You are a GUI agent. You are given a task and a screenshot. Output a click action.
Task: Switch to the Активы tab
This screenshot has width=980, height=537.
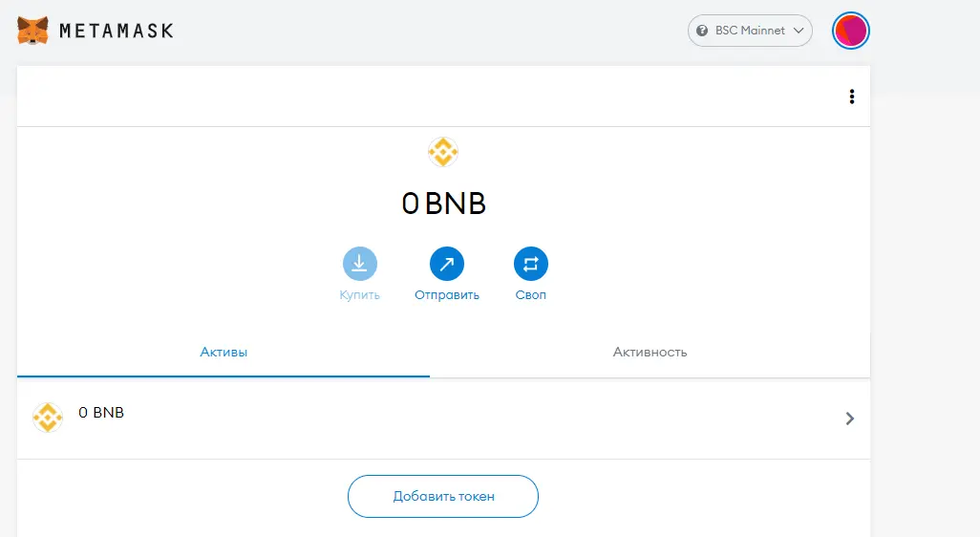[224, 353]
